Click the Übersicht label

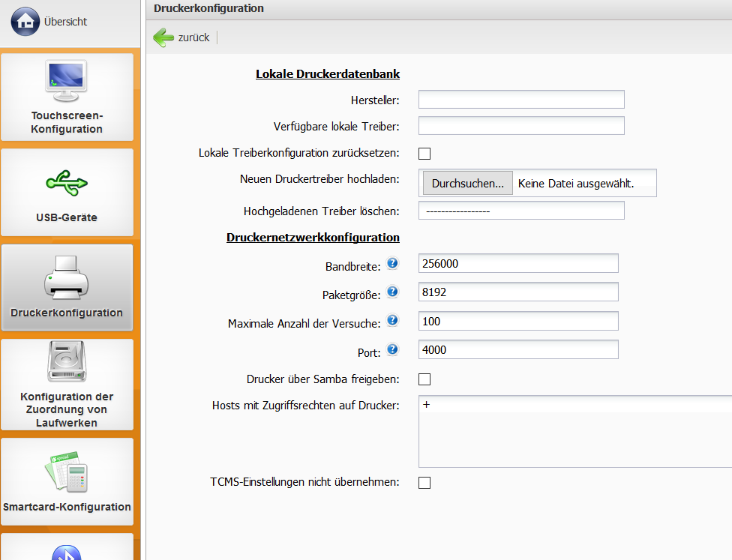65,22
